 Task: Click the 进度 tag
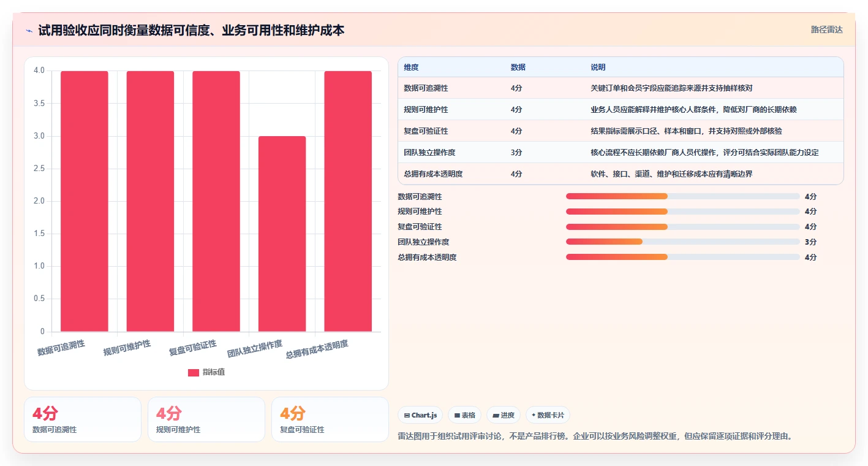504,415
